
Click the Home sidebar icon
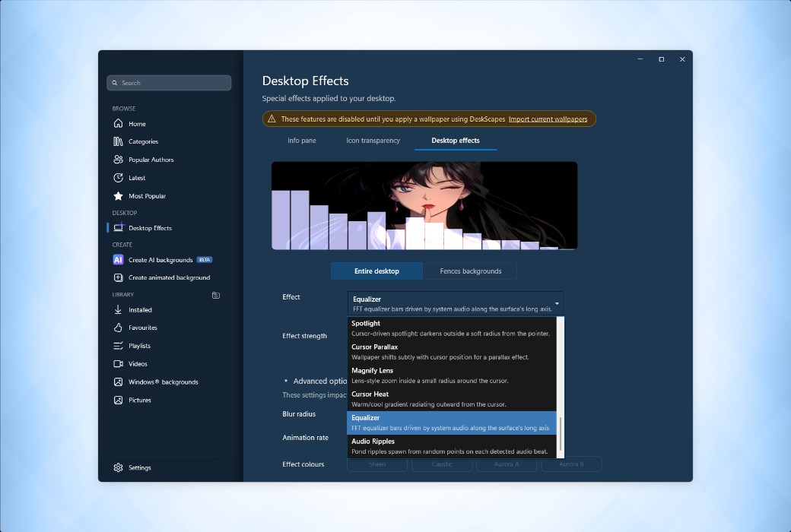coord(118,124)
